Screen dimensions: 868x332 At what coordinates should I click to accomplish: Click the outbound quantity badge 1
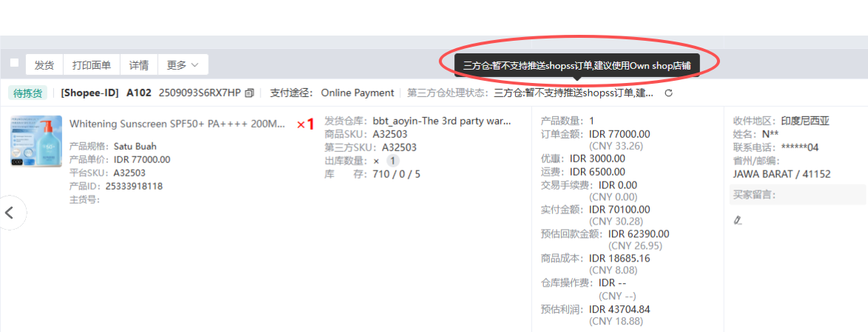(392, 161)
